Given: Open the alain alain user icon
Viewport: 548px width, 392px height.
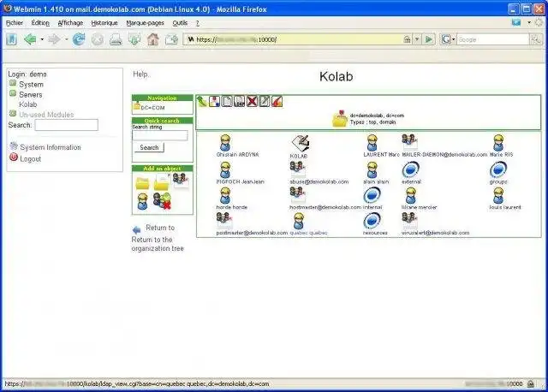Looking at the screenshot, I should coord(372,169).
